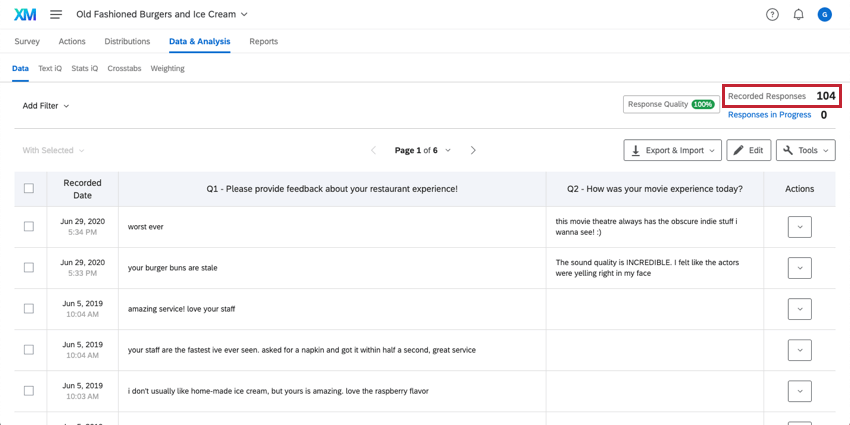Check the 'worst ever' response row
Screen dimensions: 850x425
(29, 227)
